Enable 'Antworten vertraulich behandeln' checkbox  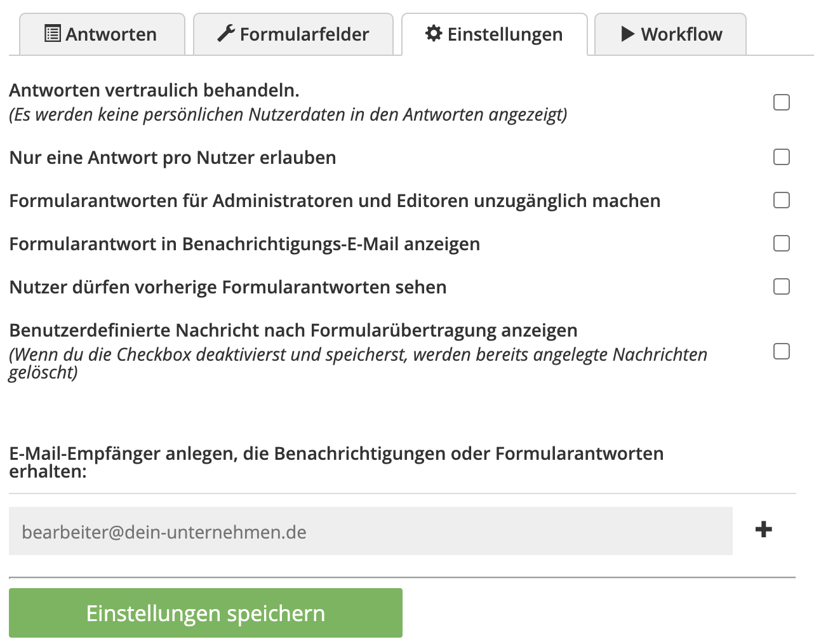pyautogui.click(x=782, y=102)
